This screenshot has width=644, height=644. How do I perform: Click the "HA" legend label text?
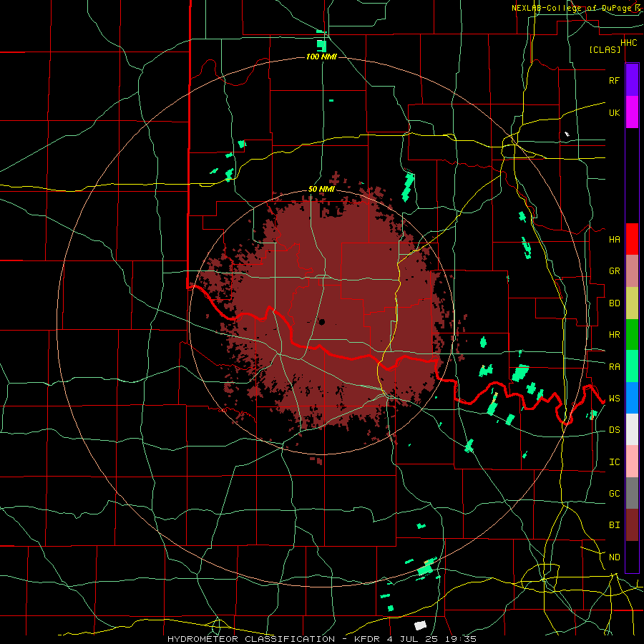[x=614, y=240]
